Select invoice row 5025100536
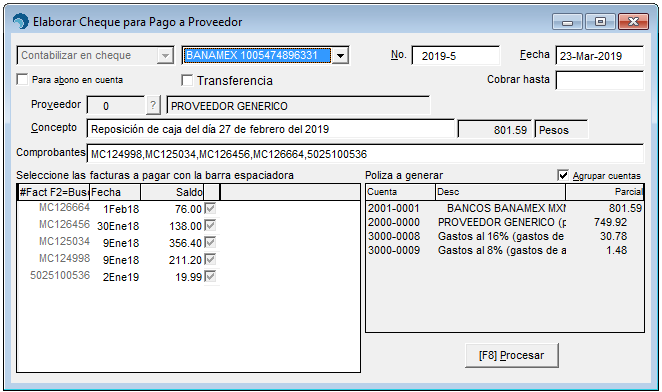 [x=118, y=276]
